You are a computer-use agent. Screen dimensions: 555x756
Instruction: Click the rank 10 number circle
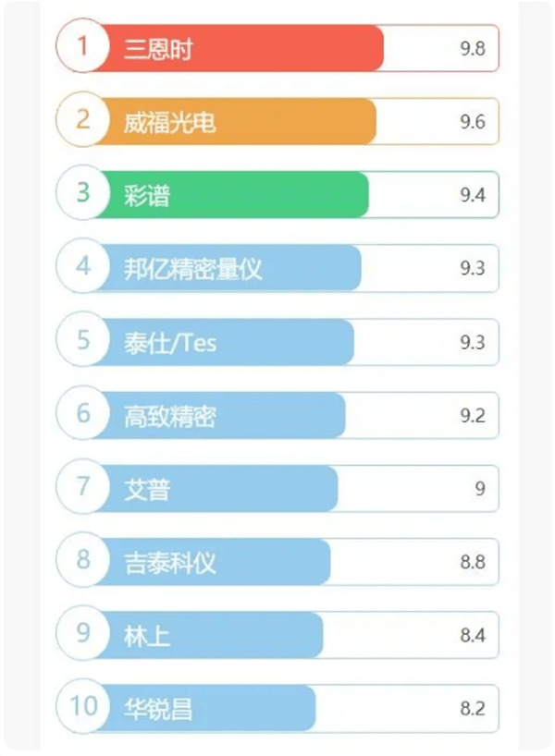coord(83,707)
